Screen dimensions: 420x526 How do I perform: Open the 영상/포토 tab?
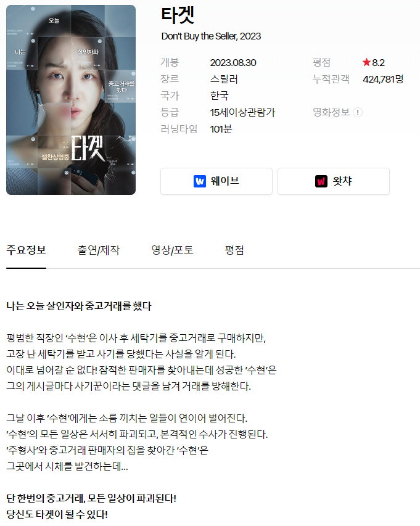tap(172, 250)
